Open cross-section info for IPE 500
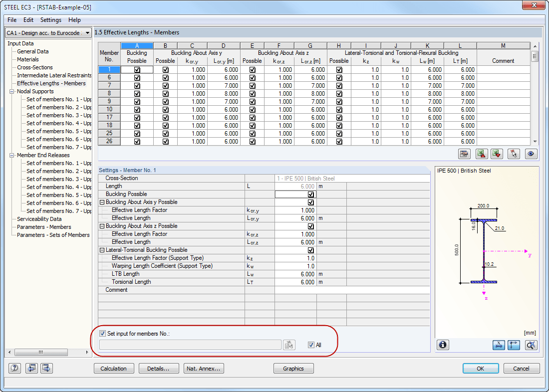The width and height of the screenshot is (549, 392). click(x=443, y=345)
